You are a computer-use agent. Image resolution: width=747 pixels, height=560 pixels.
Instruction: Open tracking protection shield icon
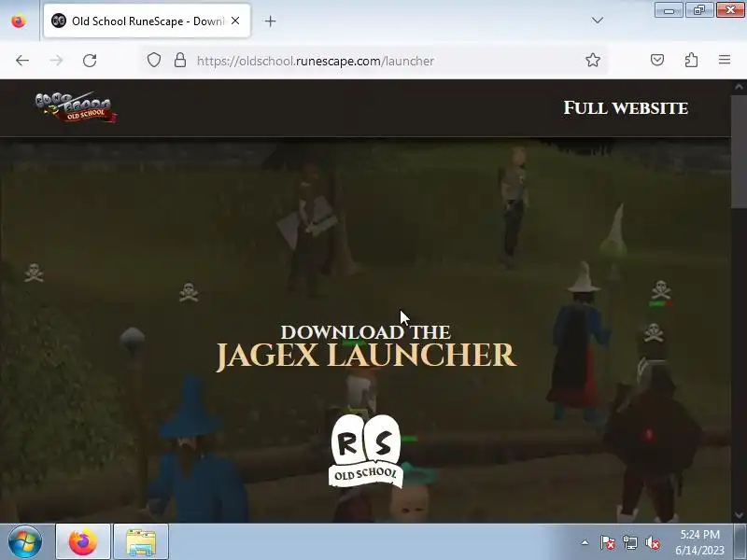click(154, 60)
